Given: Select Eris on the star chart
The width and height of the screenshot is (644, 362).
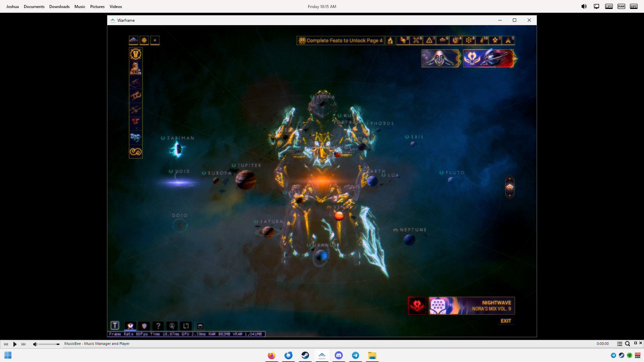Looking at the screenshot, I should (x=413, y=144).
